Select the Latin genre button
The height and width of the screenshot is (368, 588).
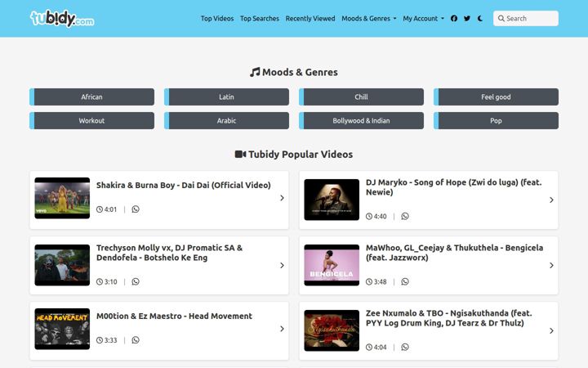[x=226, y=96]
